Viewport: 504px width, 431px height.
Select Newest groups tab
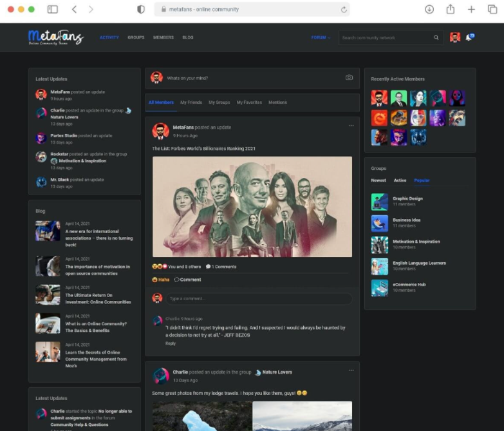pyautogui.click(x=378, y=180)
